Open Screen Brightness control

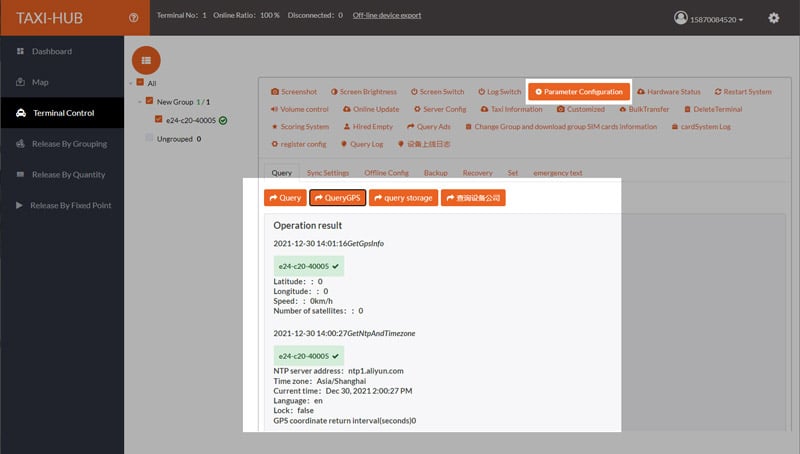[x=364, y=92]
